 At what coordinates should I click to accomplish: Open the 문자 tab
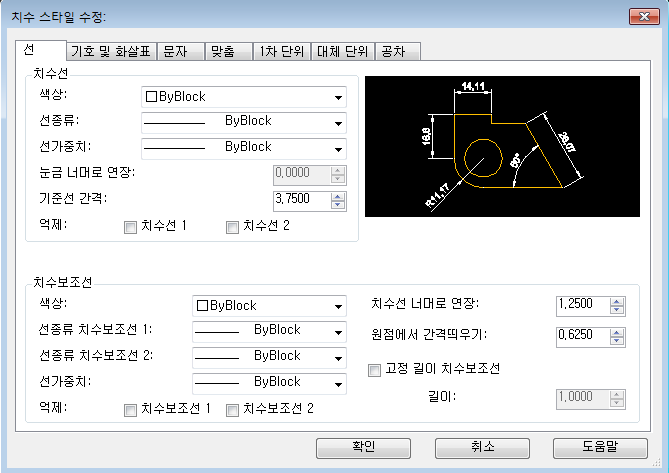click(x=180, y=52)
